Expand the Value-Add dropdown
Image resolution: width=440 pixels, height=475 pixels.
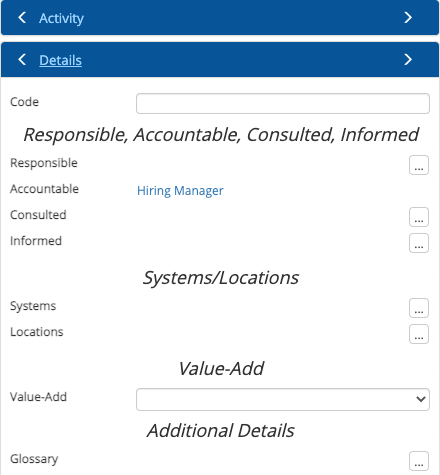283,399
